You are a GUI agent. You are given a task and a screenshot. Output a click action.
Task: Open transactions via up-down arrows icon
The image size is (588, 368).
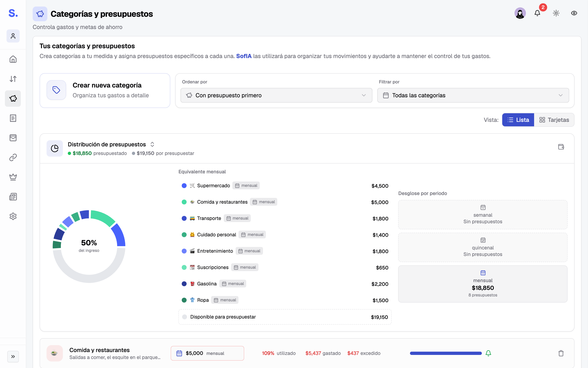(13, 79)
